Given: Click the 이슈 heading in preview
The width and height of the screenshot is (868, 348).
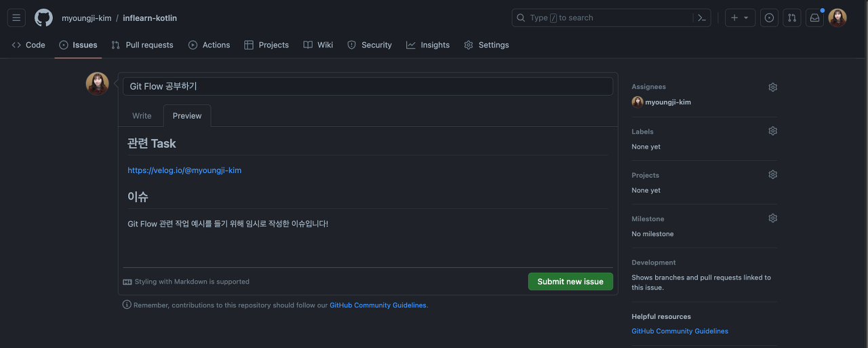Looking at the screenshot, I should [138, 197].
